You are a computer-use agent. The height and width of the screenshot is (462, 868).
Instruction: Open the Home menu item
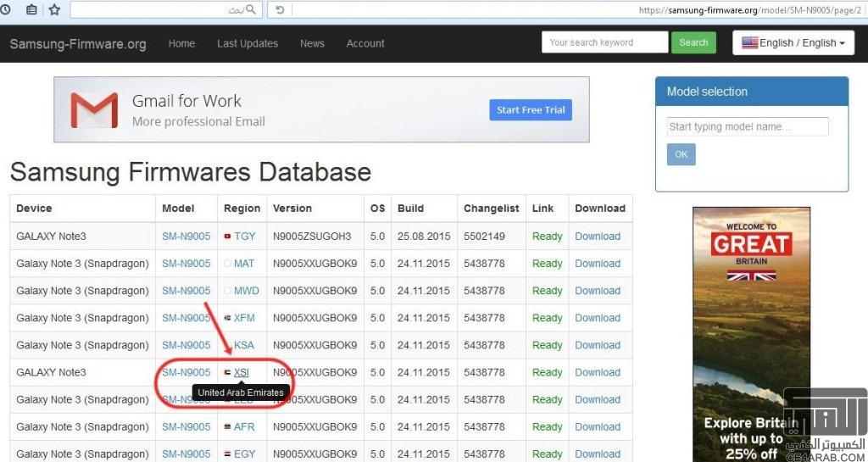point(181,43)
